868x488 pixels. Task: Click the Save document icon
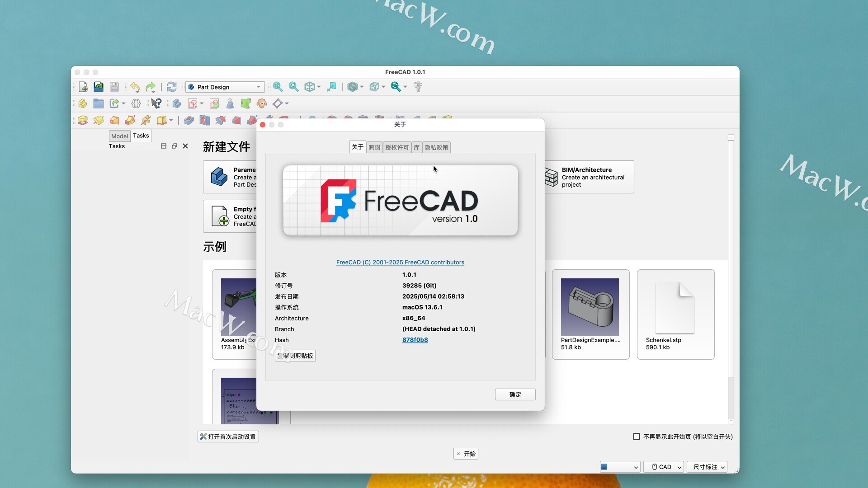(114, 87)
